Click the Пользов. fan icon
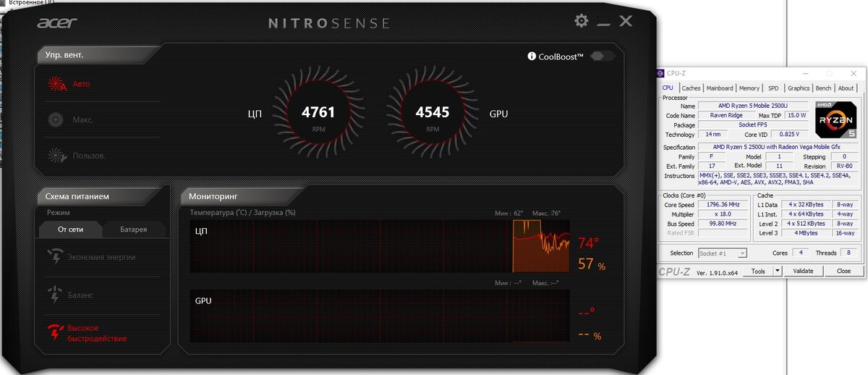Viewport: 868px width, 375px height. click(x=57, y=156)
